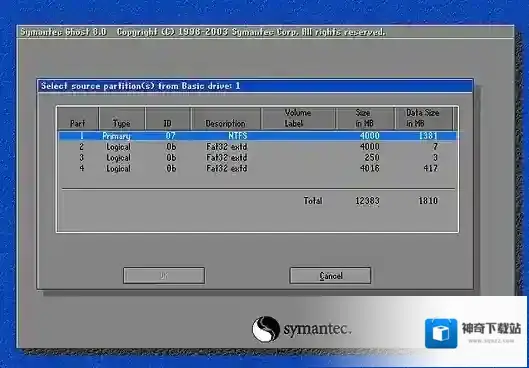Click the Data Size in MB header

pos(423,119)
